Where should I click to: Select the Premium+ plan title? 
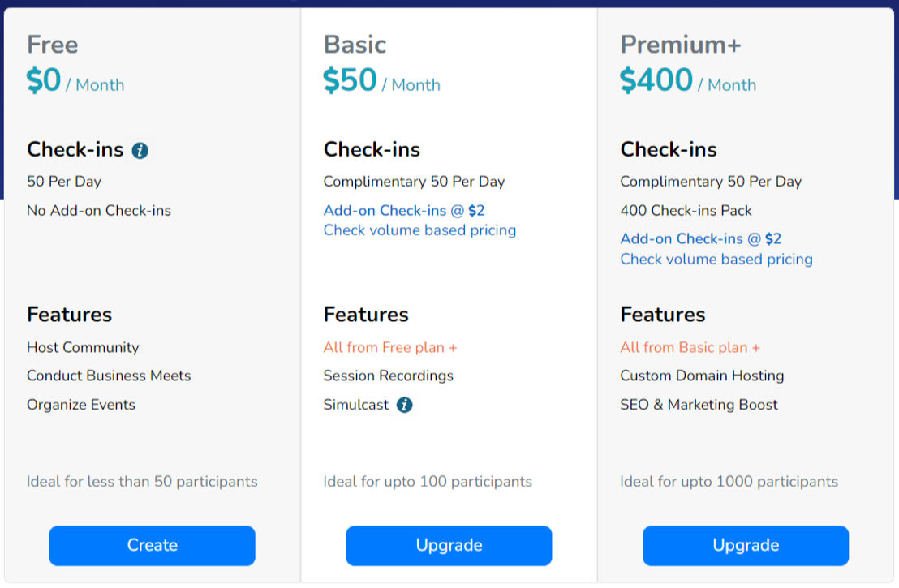pos(681,45)
